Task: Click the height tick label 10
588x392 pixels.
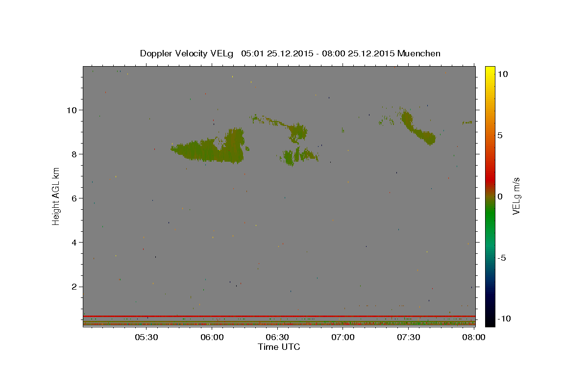Action: pyautogui.click(x=73, y=110)
